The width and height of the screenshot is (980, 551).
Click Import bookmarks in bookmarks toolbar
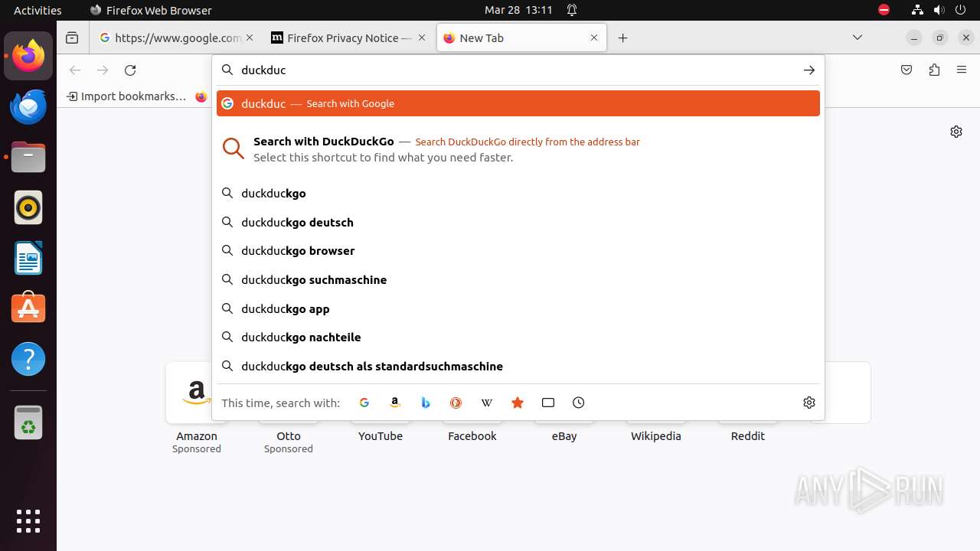126,96
